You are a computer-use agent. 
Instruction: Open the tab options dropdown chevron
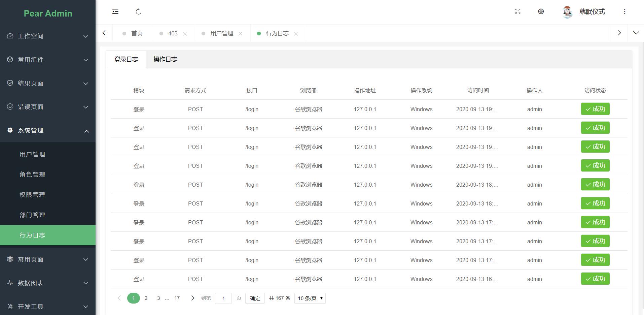[x=636, y=33]
